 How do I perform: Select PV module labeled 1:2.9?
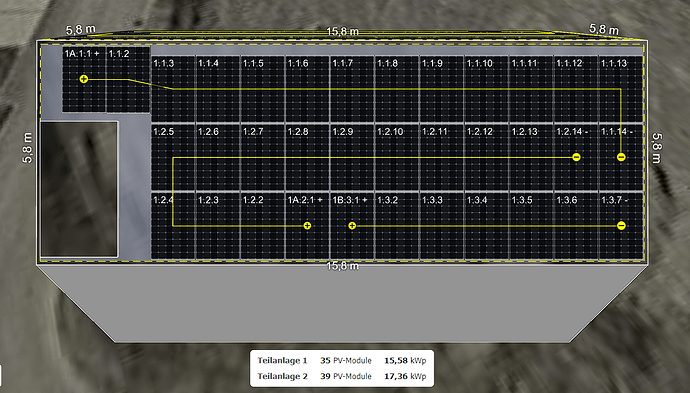(x=352, y=158)
